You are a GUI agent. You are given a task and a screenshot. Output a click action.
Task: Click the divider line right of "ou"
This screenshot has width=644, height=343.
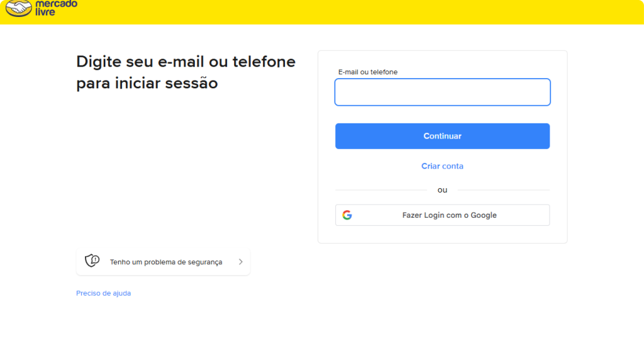pos(503,190)
